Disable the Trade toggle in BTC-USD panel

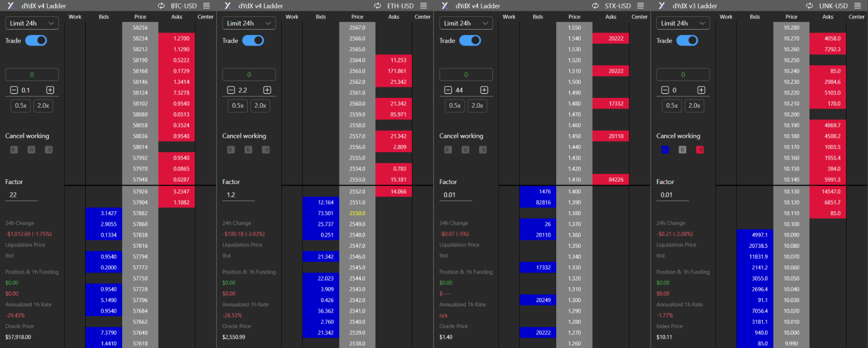(36, 41)
